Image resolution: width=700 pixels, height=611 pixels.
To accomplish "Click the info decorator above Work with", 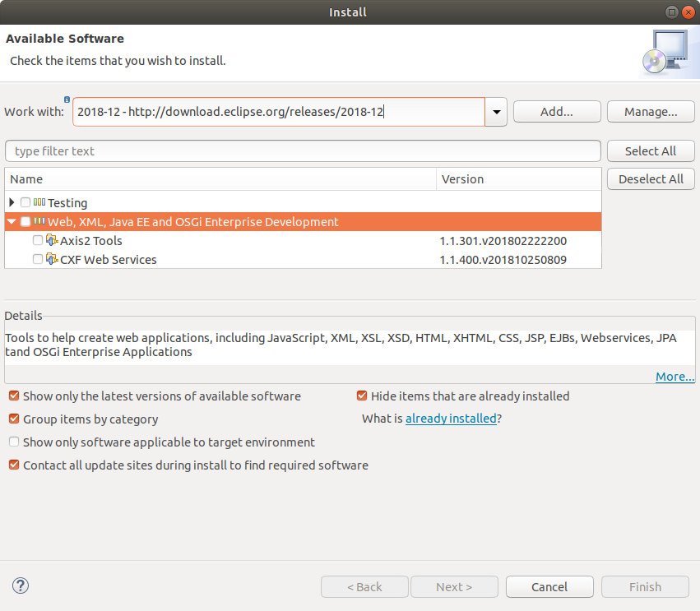I will [x=67, y=100].
